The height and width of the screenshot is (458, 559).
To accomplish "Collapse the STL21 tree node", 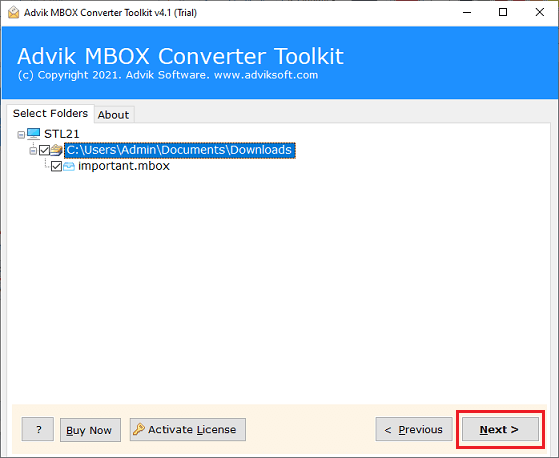I will pyautogui.click(x=21, y=135).
